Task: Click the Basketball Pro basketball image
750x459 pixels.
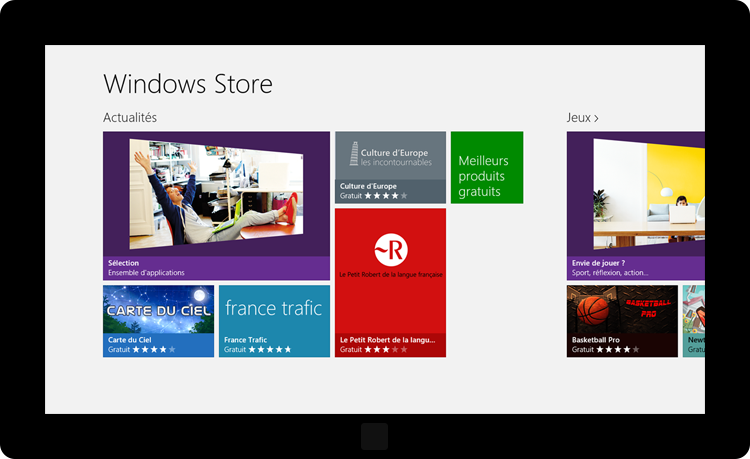Action: tap(592, 309)
